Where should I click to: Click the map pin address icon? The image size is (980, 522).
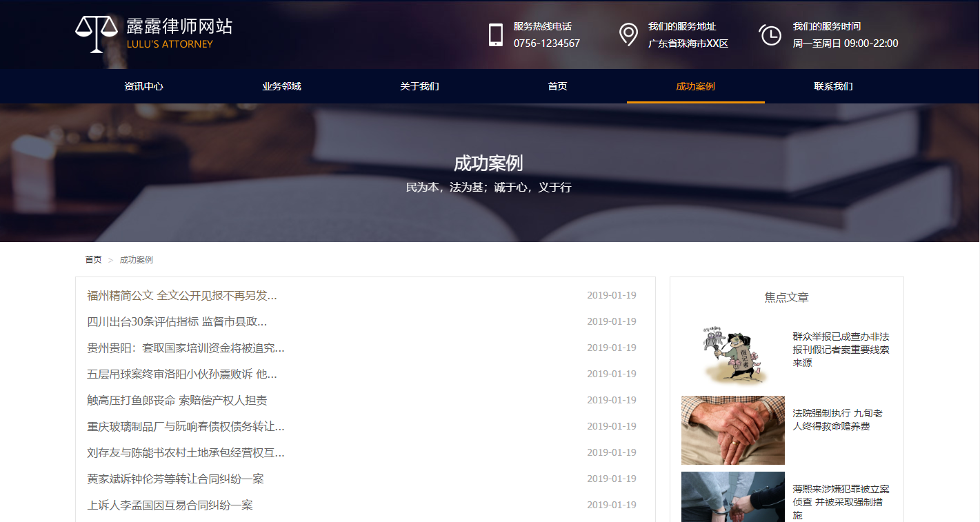[x=628, y=34]
